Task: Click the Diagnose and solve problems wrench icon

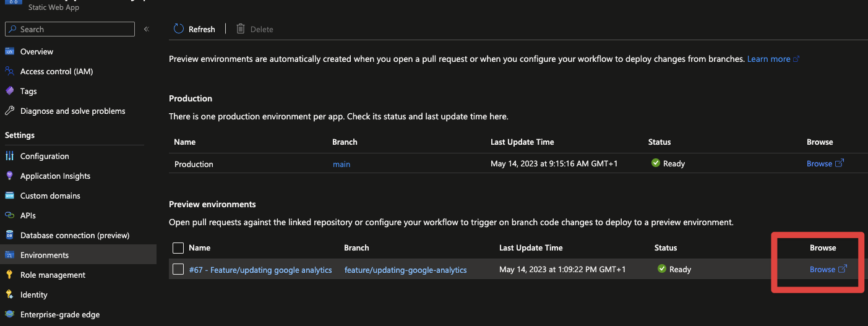Action: [9, 111]
